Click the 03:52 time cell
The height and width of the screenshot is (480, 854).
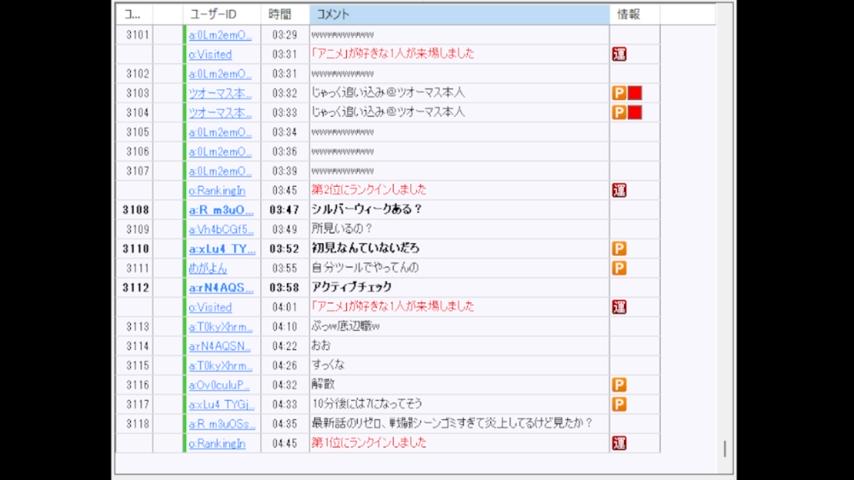[284, 249]
